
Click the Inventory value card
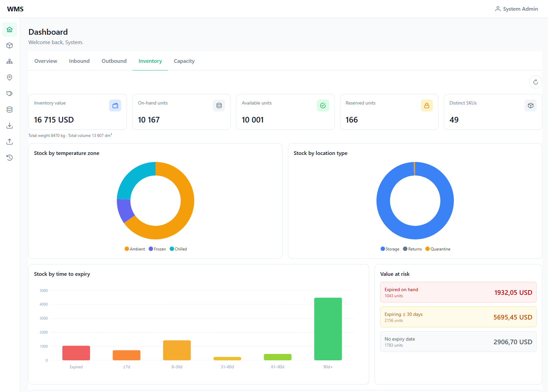click(77, 112)
